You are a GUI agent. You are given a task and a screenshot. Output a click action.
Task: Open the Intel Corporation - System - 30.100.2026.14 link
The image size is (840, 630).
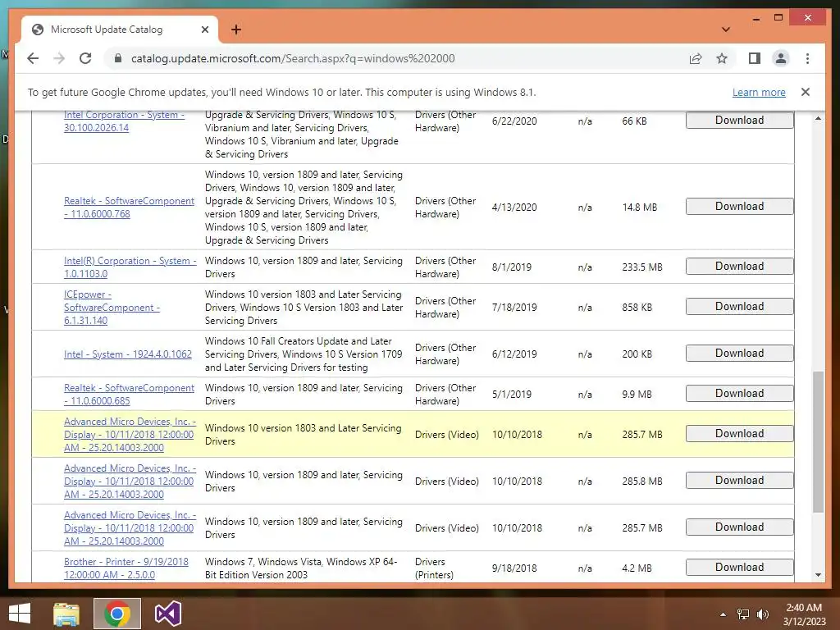click(x=124, y=121)
